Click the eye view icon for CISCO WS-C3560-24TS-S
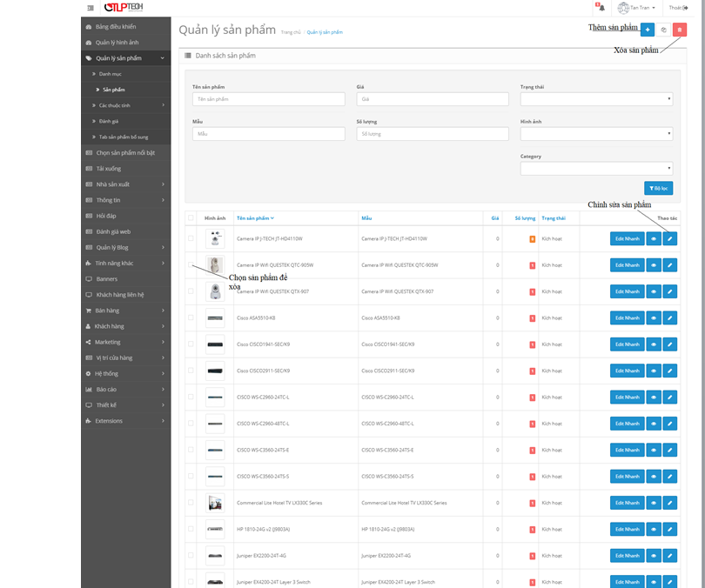This screenshot has height=588, width=705. pos(654,476)
